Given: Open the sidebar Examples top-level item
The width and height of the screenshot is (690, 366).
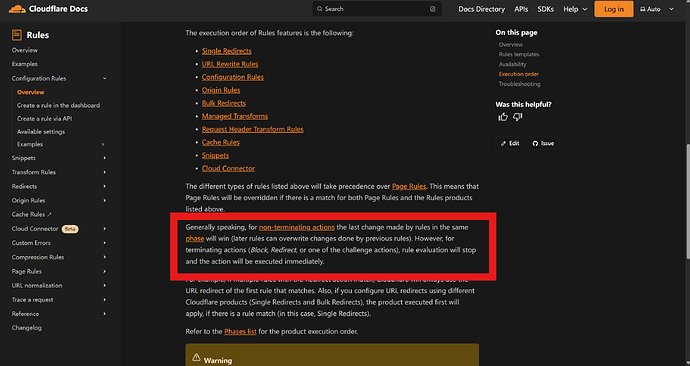Looking at the screenshot, I should 25,64.
